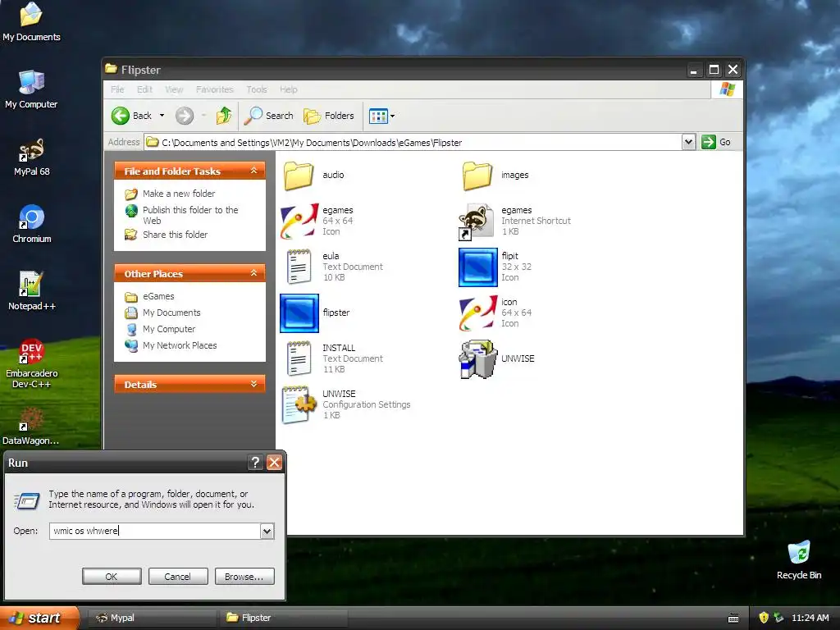Select Chromium desktop shortcut
This screenshot has width=840, height=630.
[31, 224]
